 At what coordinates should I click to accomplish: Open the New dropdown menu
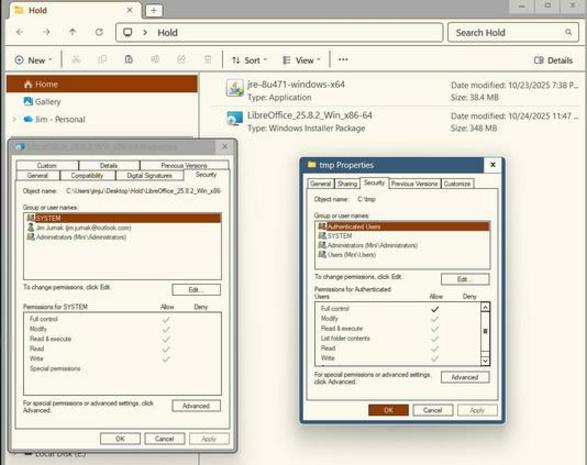coord(33,60)
